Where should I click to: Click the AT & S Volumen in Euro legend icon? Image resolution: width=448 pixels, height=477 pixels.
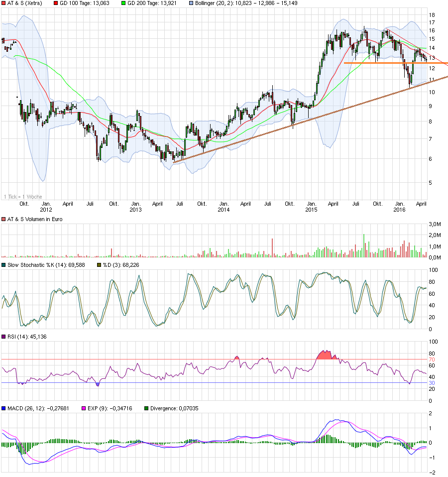4,219
